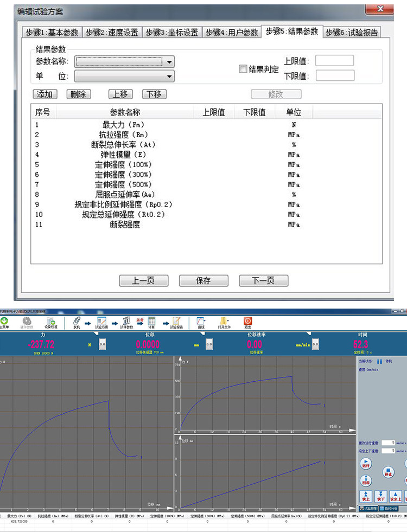The height and width of the screenshot is (532, 407).
Task: Click the round 停止 stop button
Action: tap(389, 472)
